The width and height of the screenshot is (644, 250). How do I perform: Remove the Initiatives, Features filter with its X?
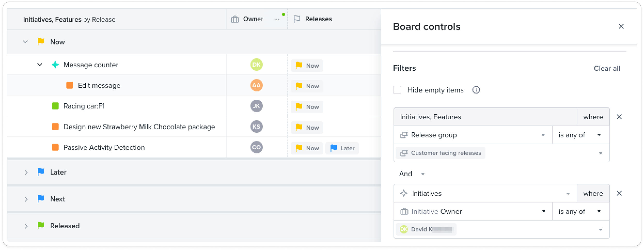(x=619, y=117)
